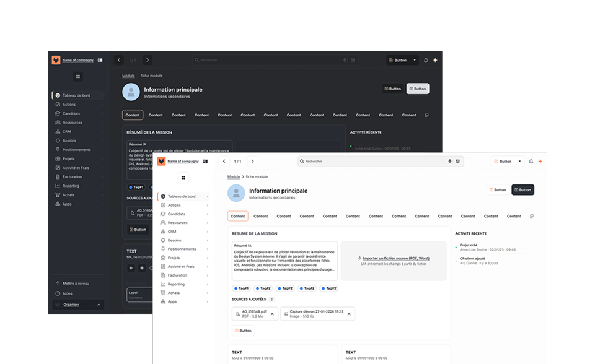Click the Button under sources in light window

[243, 331]
